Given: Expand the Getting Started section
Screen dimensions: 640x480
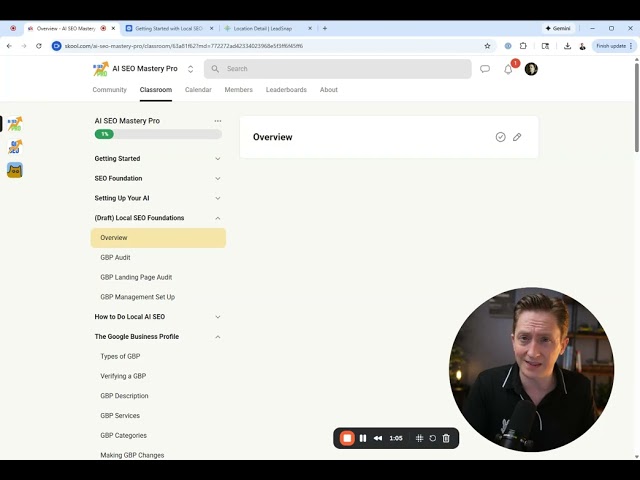Looking at the screenshot, I should [158, 158].
